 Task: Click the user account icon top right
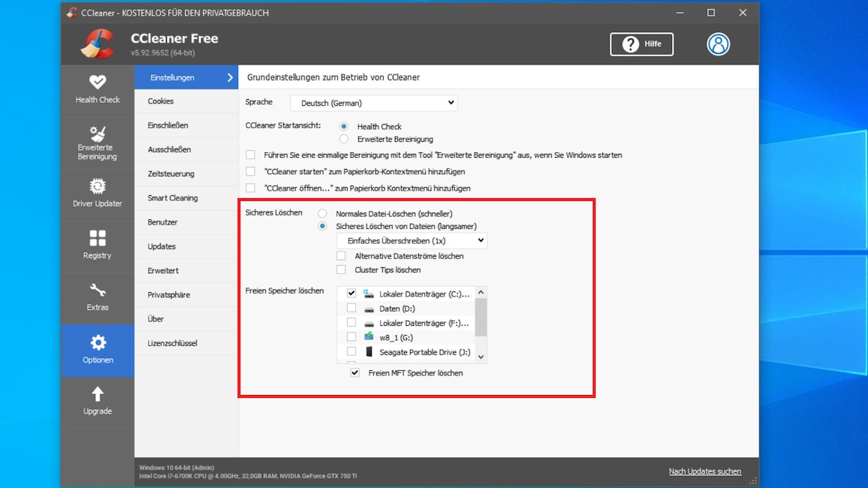(718, 44)
